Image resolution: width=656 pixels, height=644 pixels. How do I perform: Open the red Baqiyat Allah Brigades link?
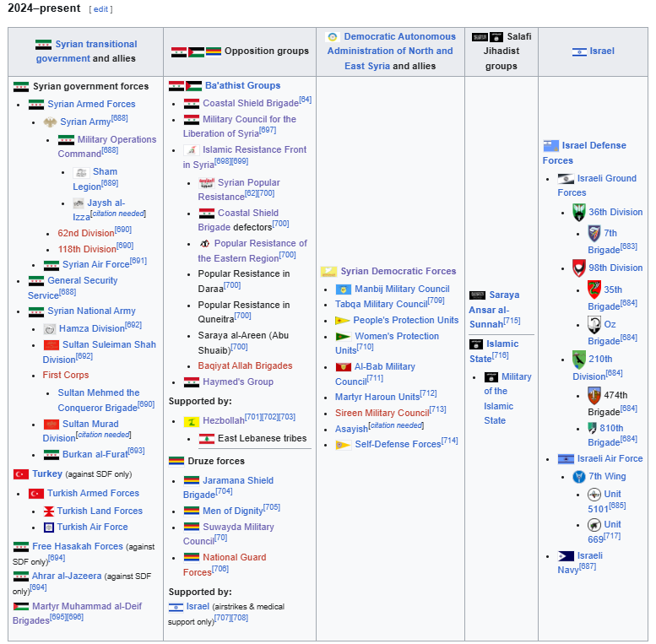[245, 366]
